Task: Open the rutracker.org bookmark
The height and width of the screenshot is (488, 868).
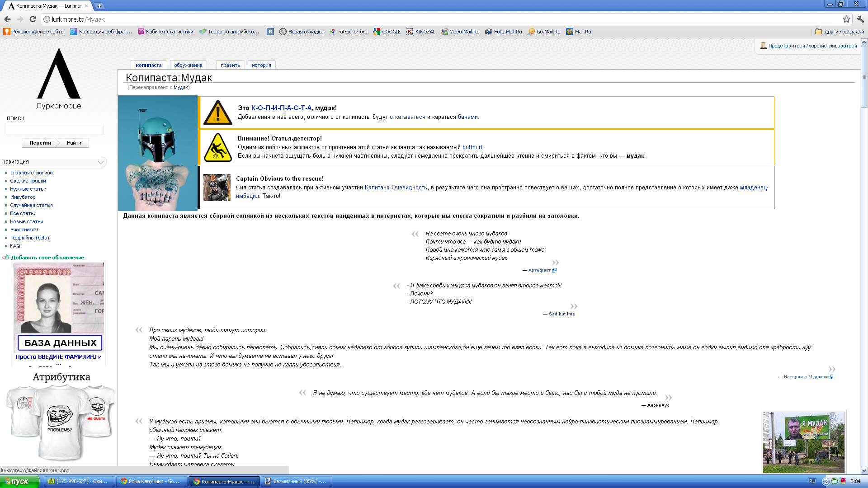Action: [348, 32]
